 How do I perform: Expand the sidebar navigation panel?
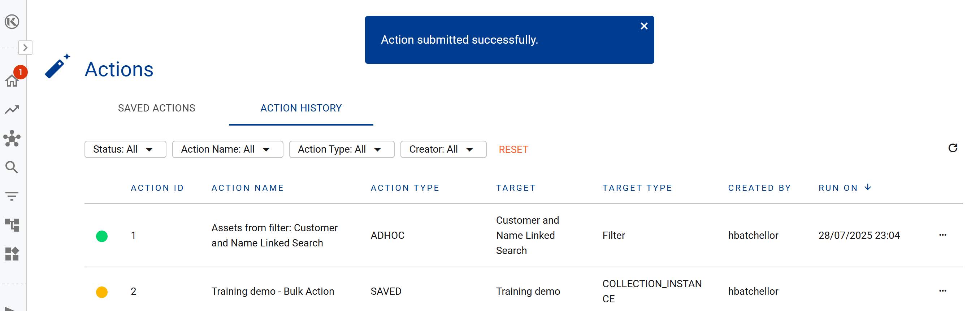(25, 48)
